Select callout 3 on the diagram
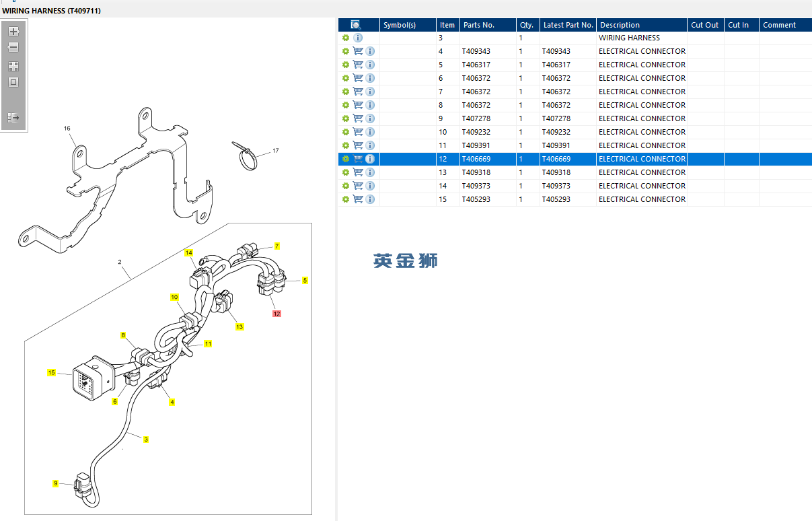 146,439
